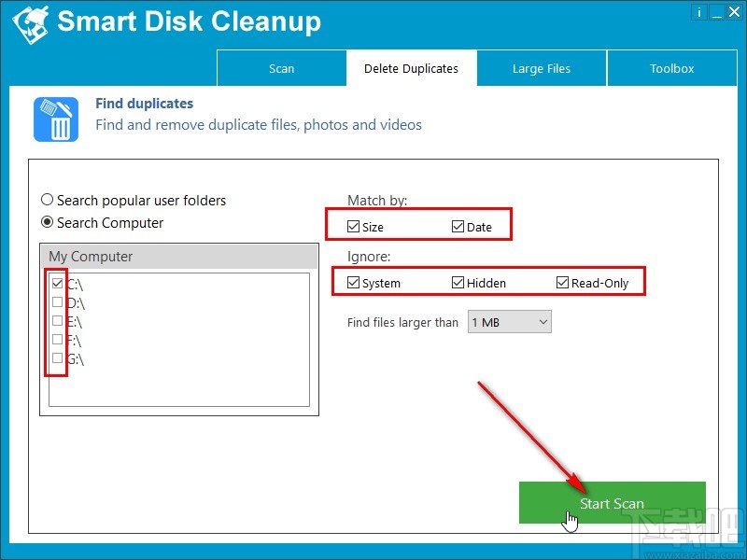
Task: Click the My Computer list header
Action: (179, 256)
